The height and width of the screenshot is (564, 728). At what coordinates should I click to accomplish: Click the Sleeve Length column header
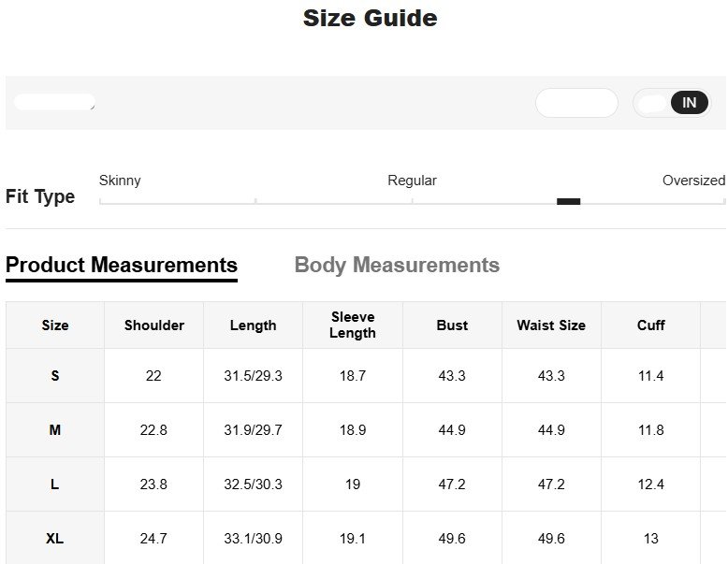tap(353, 325)
